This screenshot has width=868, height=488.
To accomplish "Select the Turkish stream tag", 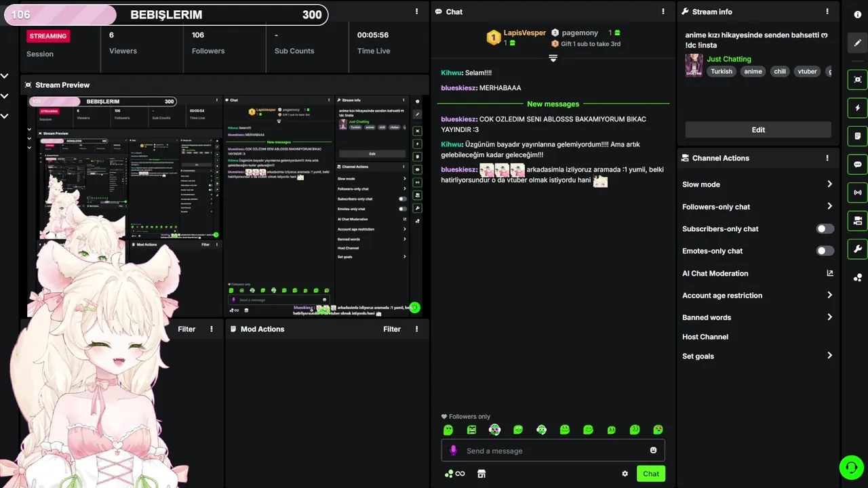I will click(x=722, y=71).
